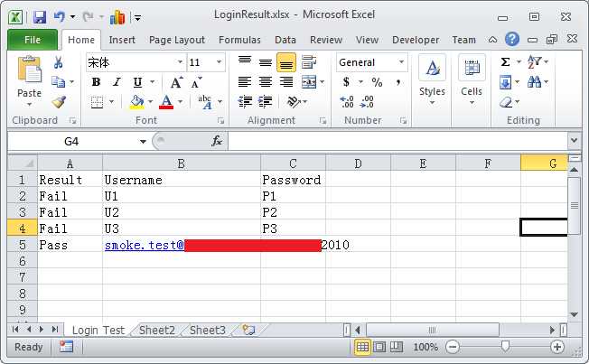This screenshot has height=364, width=589.
Task: Toggle Wrap Text
Action: [x=309, y=61]
